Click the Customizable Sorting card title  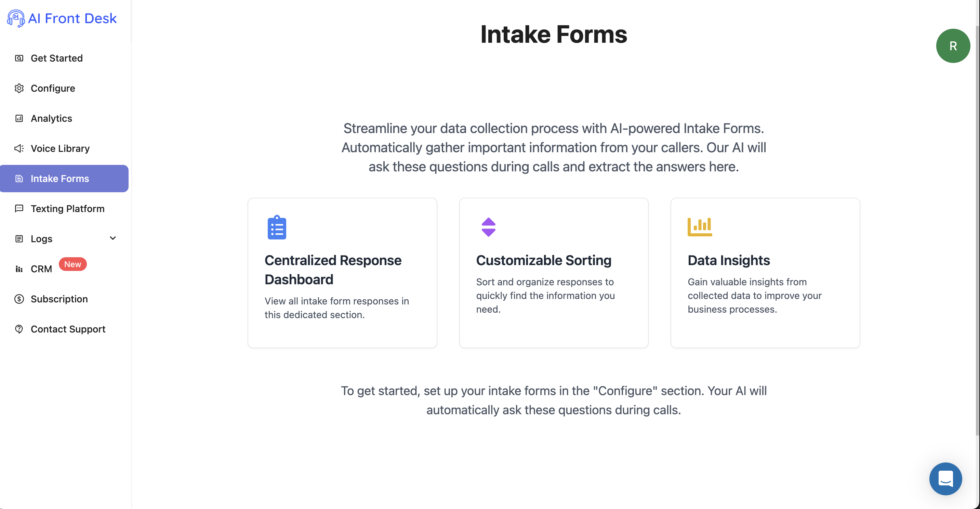click(x=544, y=260)
